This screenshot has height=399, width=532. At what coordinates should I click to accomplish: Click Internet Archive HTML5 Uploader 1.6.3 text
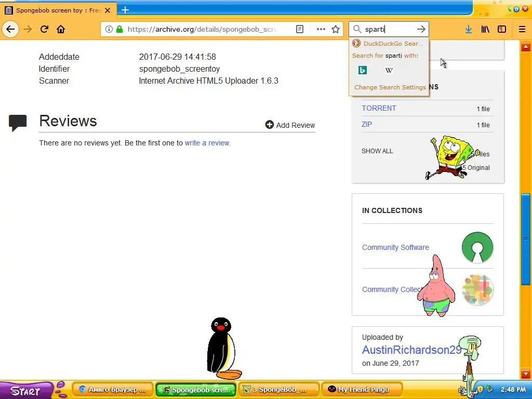[209, 81]
